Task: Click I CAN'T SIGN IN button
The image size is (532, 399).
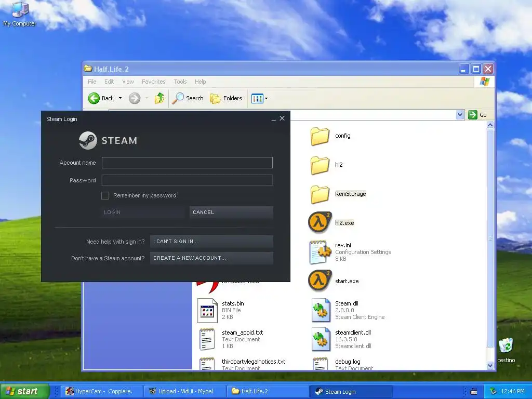Action: tap(211, 242)
